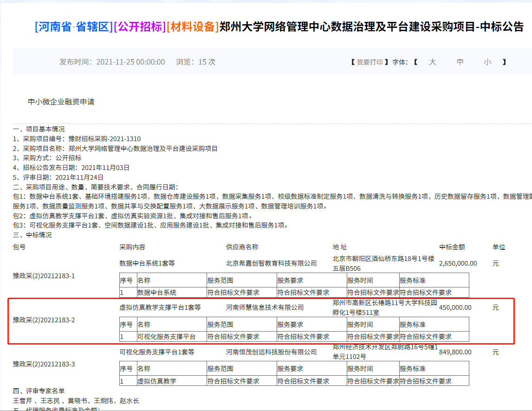532x411 pixels.
Task: Click the bid amount 2,650,000.00
Action: coord(458,263)
